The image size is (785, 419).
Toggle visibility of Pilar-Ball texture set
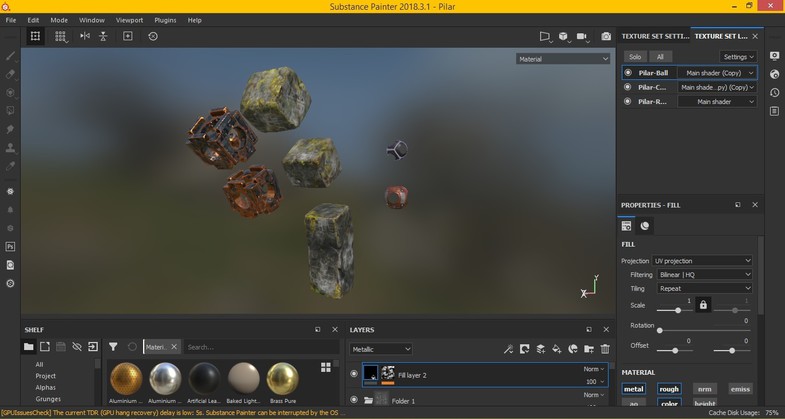click(x=628, y=73)
